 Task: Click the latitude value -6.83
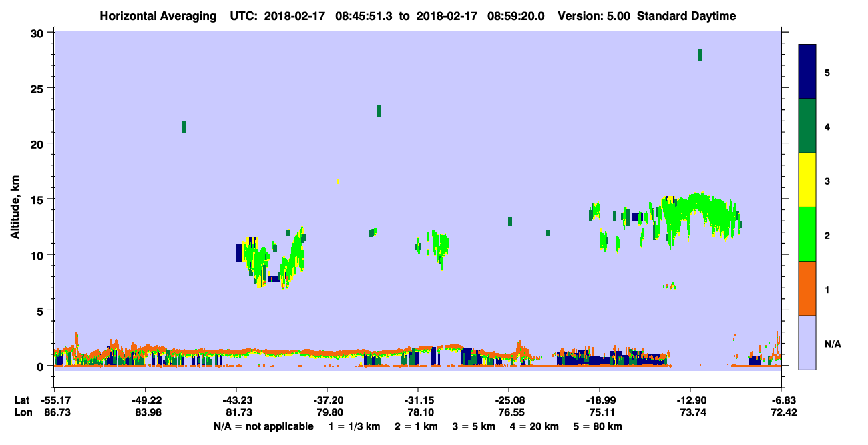(782, 400)
